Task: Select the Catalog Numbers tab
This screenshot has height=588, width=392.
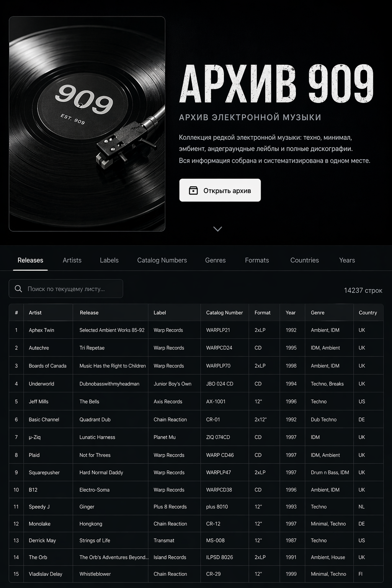Action: coord(162,260)
